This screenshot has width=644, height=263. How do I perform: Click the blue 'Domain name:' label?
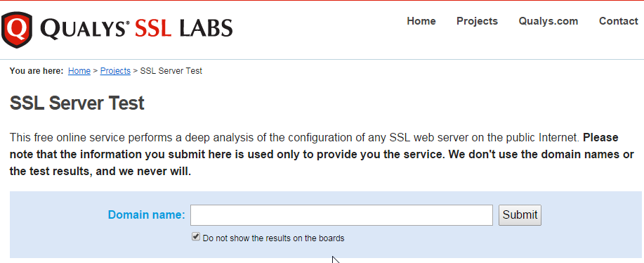(x=147, y=214)
